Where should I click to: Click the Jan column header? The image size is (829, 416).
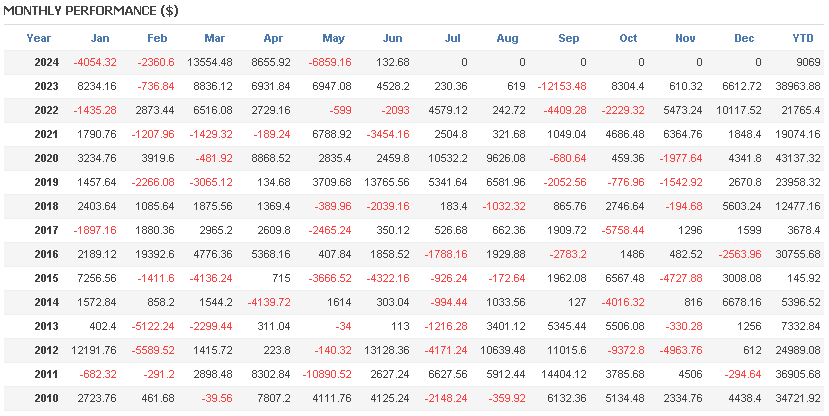[100, 38]
